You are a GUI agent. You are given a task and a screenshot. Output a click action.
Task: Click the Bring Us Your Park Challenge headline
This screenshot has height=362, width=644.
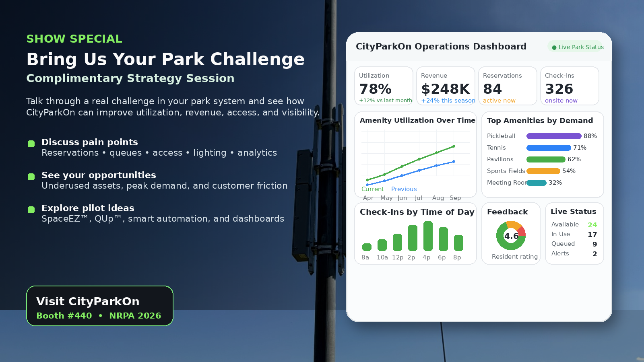[165, 59]
